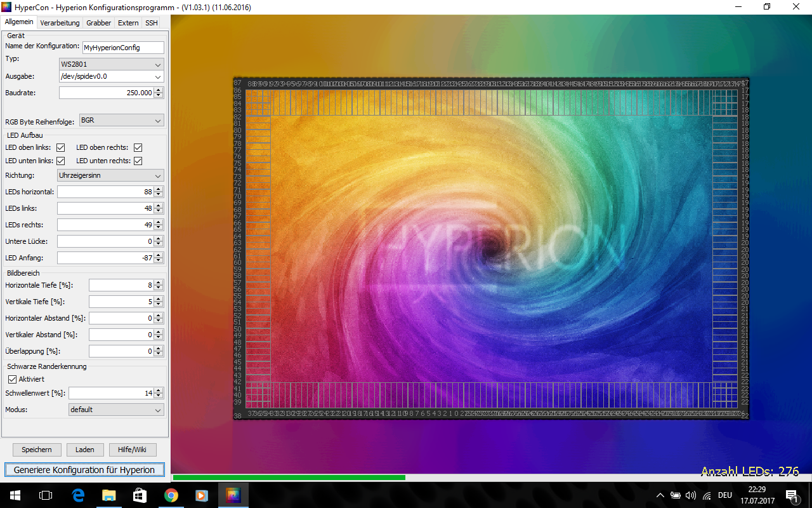This screenshot has width=812, height=508.
Task: Click the Windows Start button
Action: (15, 495)
